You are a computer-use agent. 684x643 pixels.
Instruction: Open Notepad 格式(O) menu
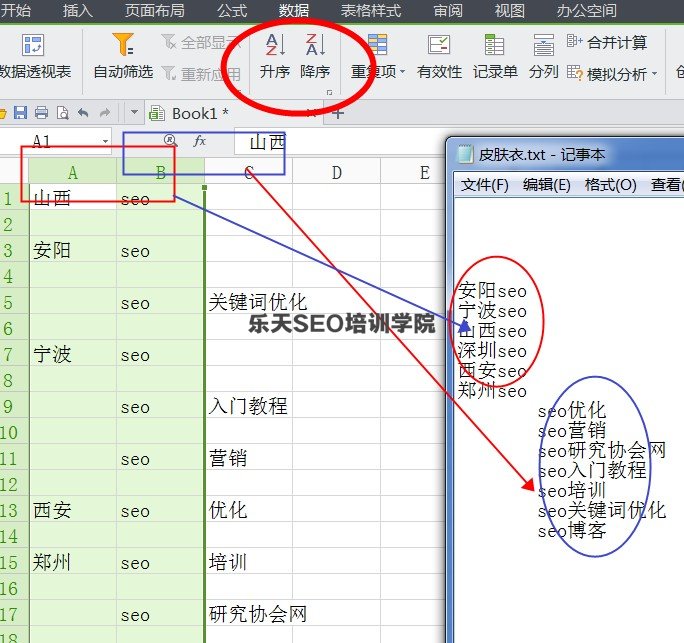click(x=611, y=185)
